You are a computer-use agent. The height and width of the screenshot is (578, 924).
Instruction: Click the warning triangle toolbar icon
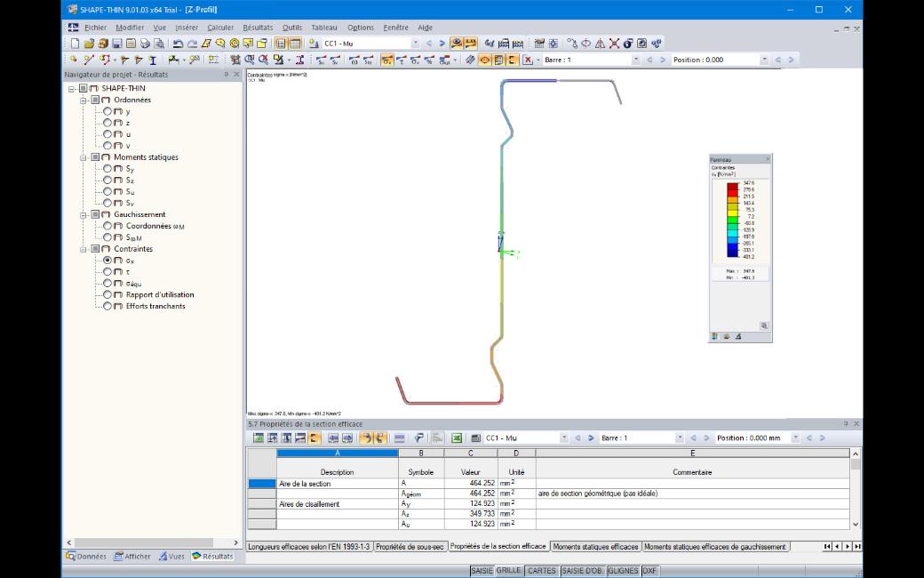coord(600,43)
